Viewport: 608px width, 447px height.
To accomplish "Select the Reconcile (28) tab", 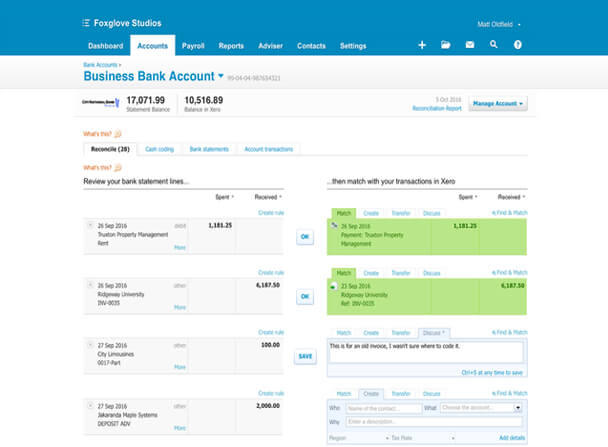I will [x=110, y=149].
